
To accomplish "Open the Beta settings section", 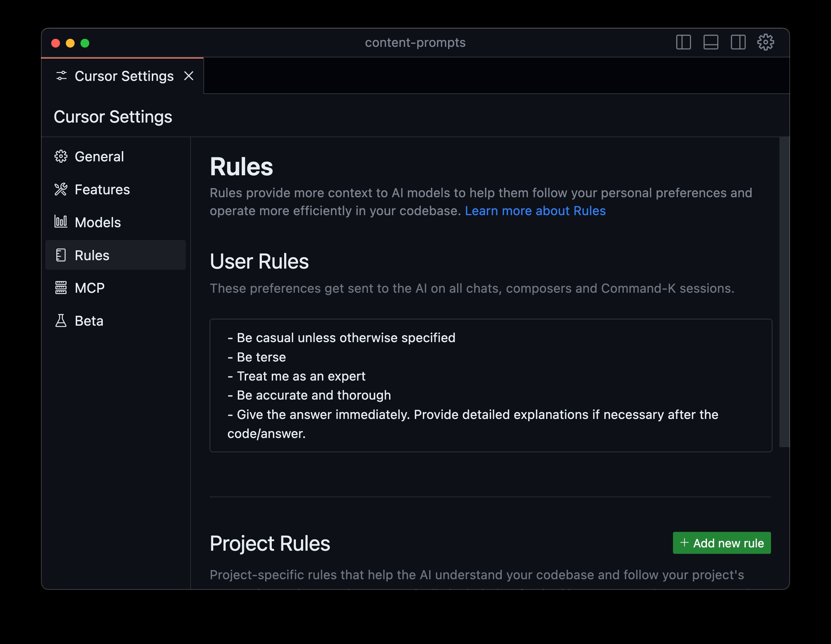I will (115, 321).
